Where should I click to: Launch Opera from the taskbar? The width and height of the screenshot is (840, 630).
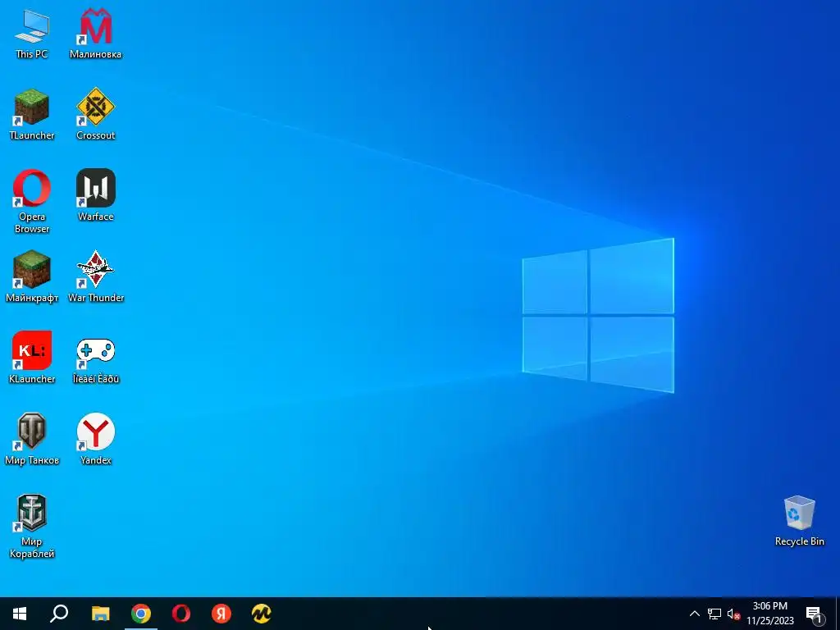pyautogui.click(x=181, y=614)
